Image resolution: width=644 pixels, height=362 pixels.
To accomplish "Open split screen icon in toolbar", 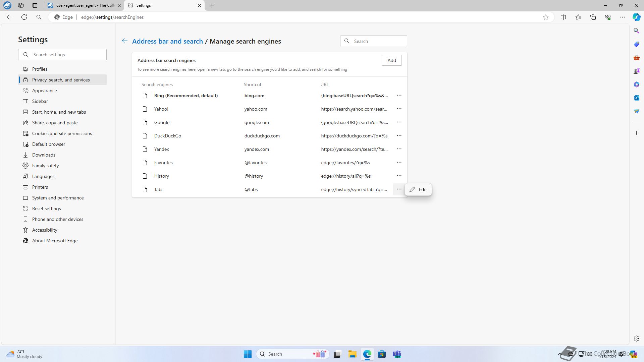I will [x=563, y=17].
